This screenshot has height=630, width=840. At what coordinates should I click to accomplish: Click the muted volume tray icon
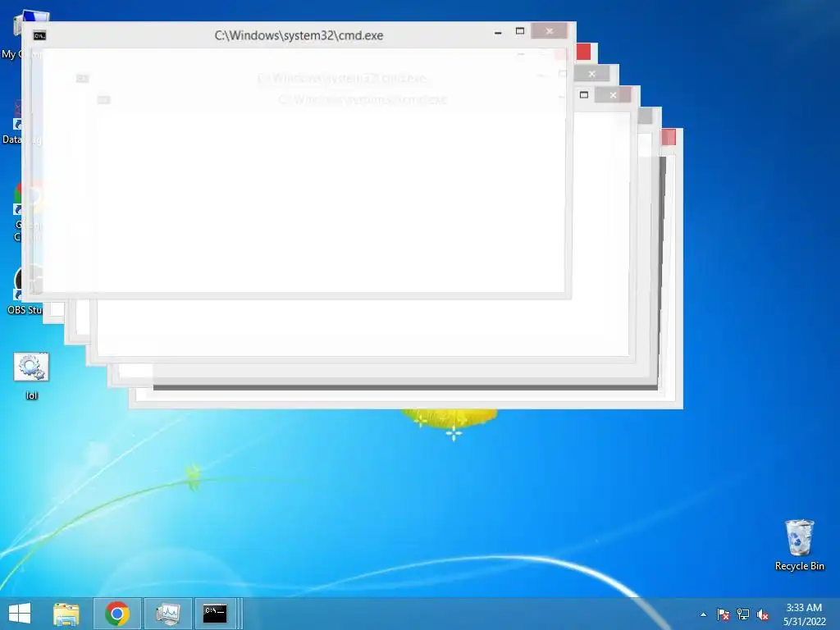pos(763,614)
